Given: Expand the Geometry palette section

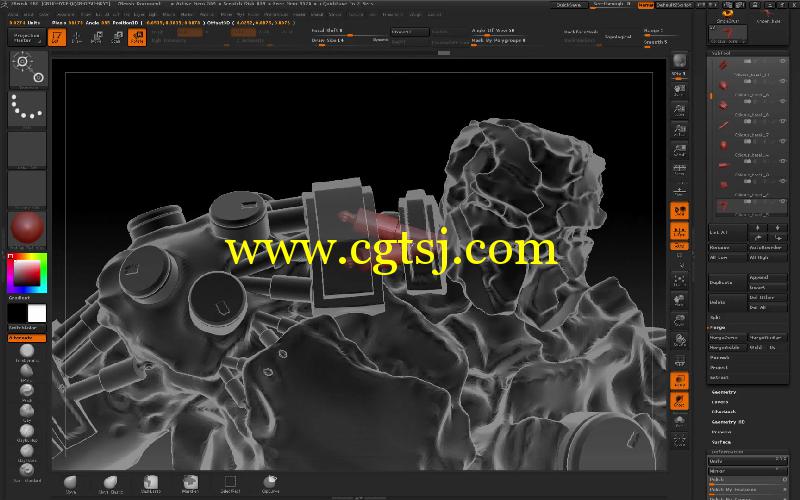Looking at the screenshot, I should [724, 392].
